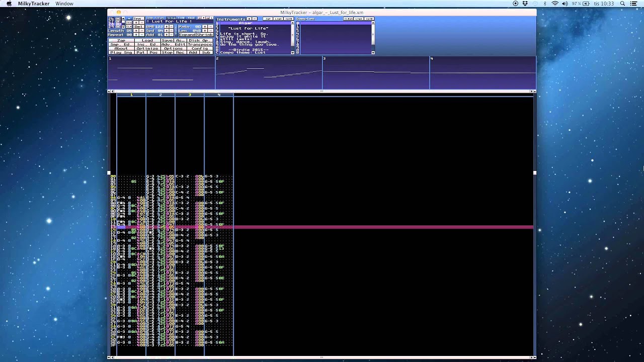
Task: Click the Expand pattern button
Action: click(x=187, y=35)
